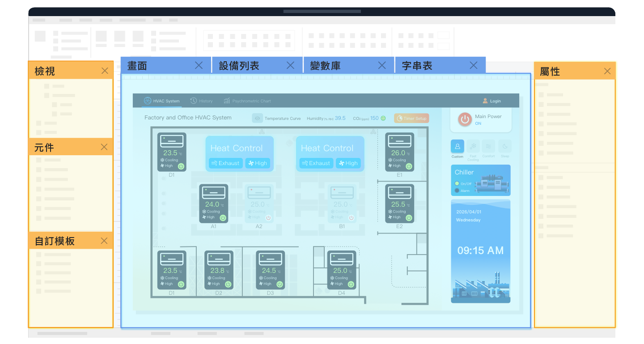Open the History tab
The height and width of the screenshot is (344, 644).
click(201, 101)
